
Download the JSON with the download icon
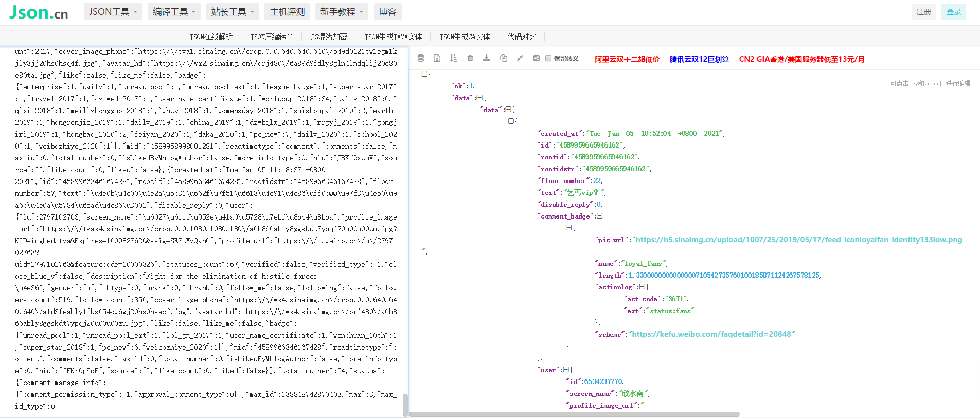pyautogui.click(x=487, y=58)
